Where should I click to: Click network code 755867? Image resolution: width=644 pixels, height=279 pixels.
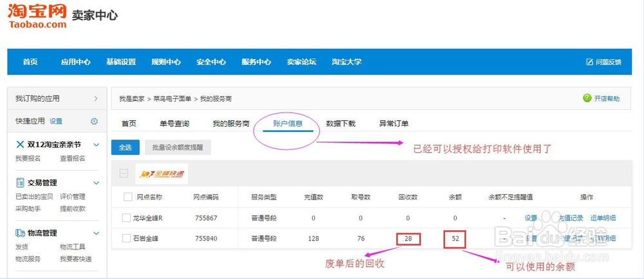pos(206,218)
